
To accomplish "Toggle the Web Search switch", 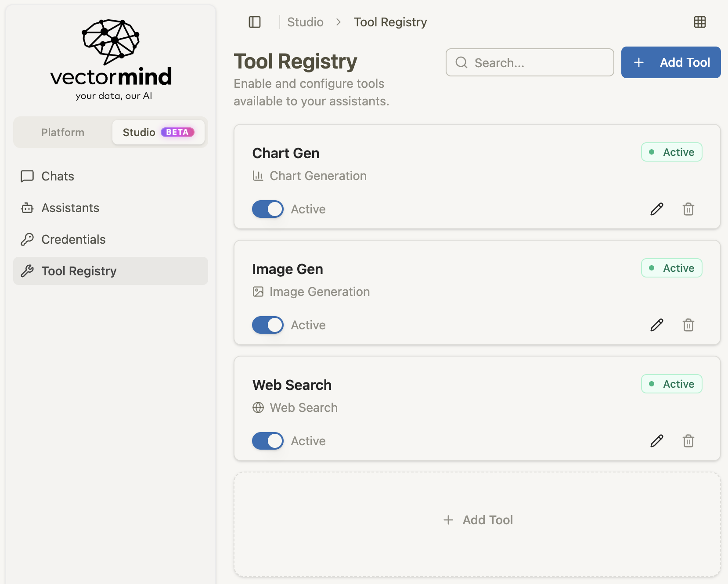I will (x=268, y=441).
